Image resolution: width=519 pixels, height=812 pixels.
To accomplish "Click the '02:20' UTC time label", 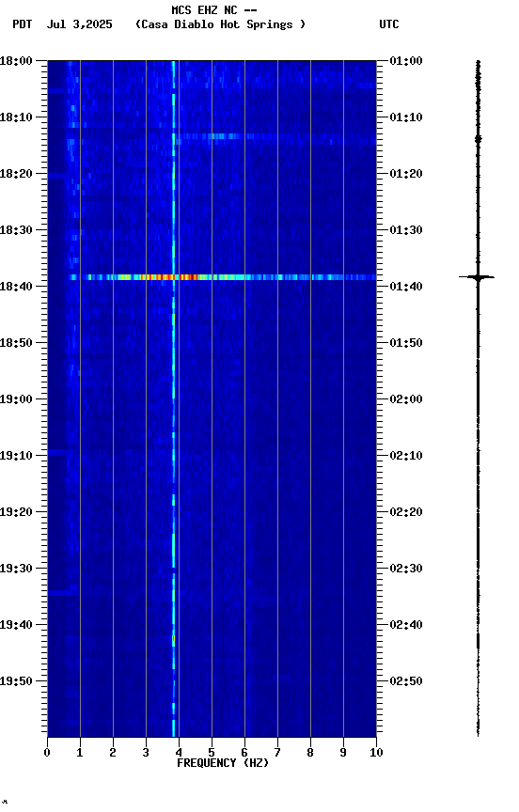I will [406, 512].
